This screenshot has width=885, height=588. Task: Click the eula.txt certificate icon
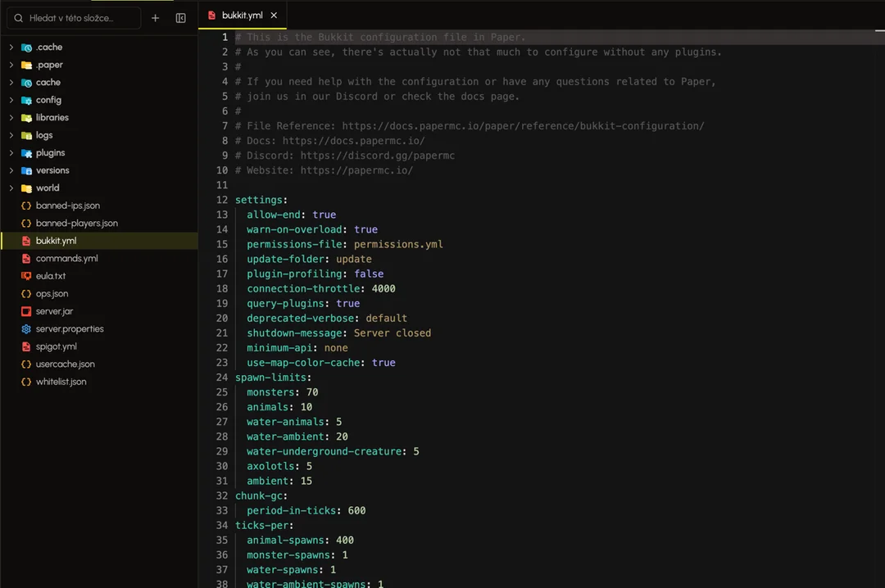(26, 276)
